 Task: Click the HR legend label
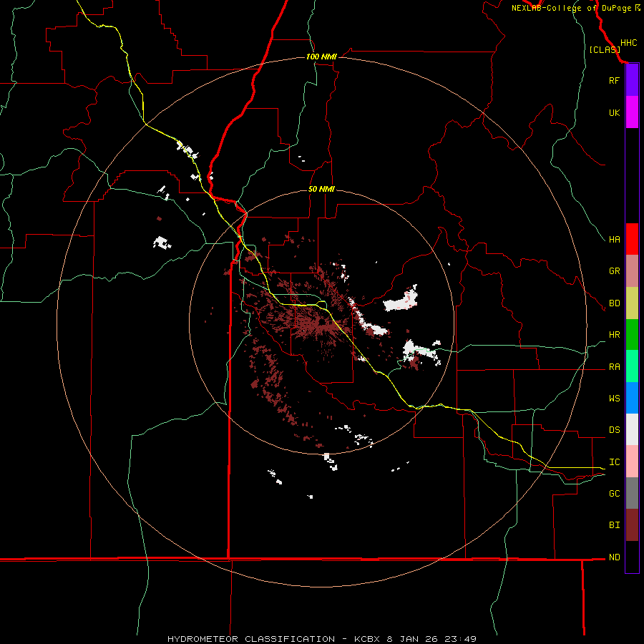[x=614, y=335]
